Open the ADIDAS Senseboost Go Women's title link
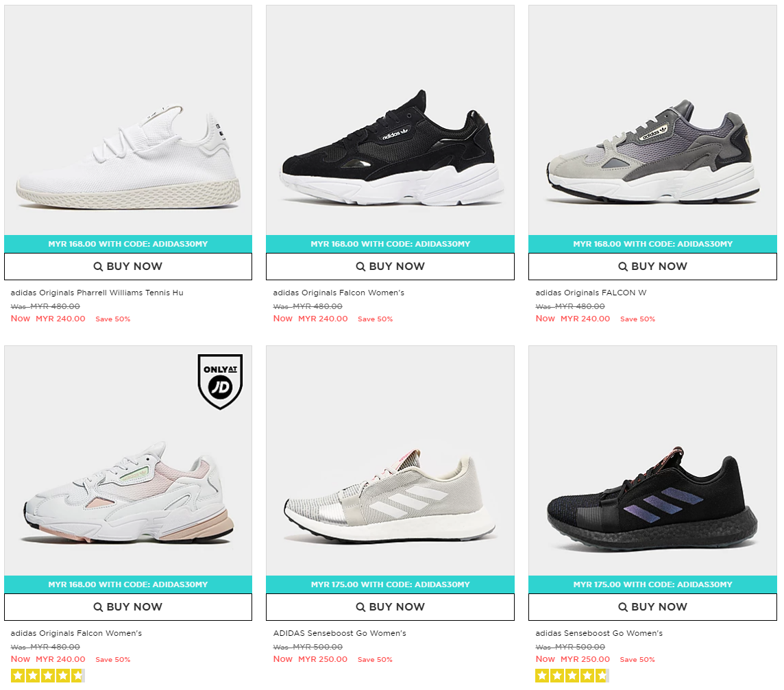Screen dimensions: 784x690 click(340, 633)
